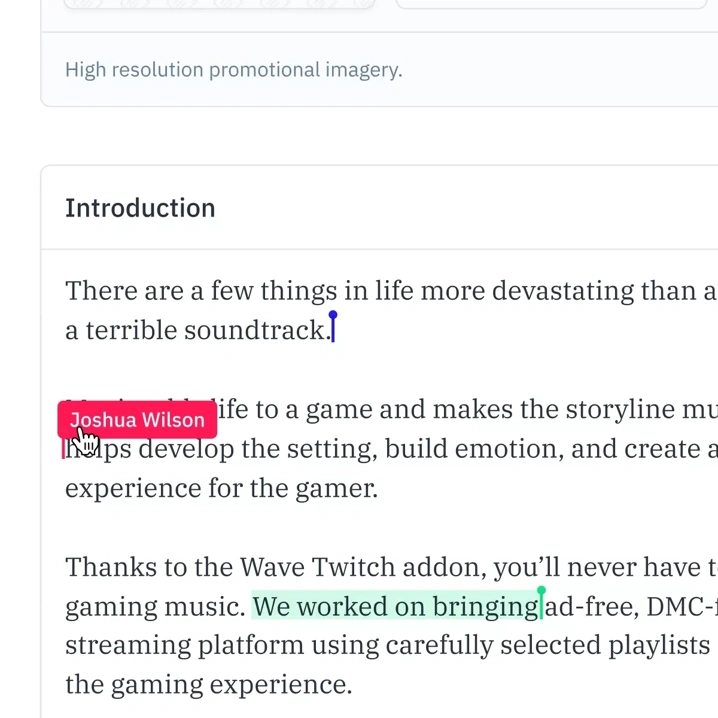718x718 pixels.
Task: Click 'the gaming experience.' at paragraph end
Action: click(208, 684)
